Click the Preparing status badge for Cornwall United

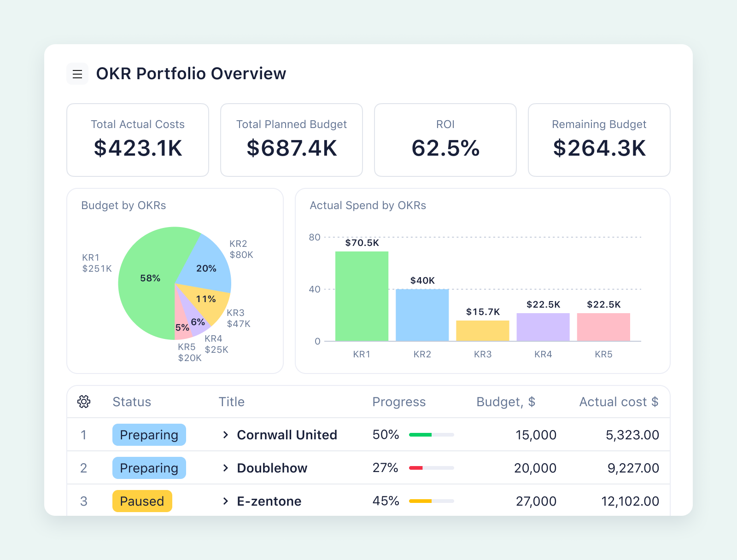149,435
